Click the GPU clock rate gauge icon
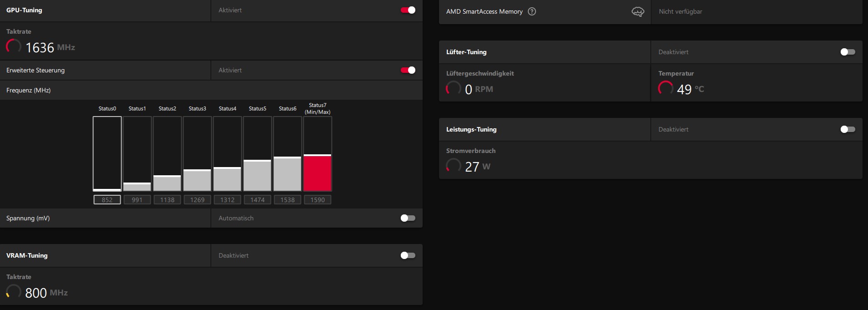The width and height of the screenshot is (868, 310). pos(13,46)
